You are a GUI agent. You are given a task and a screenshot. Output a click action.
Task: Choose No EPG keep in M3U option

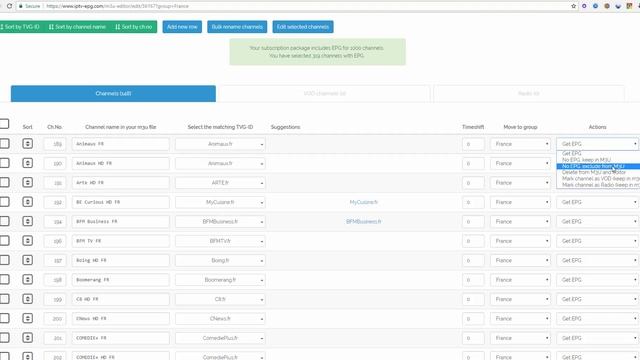[x=598, y=160]
